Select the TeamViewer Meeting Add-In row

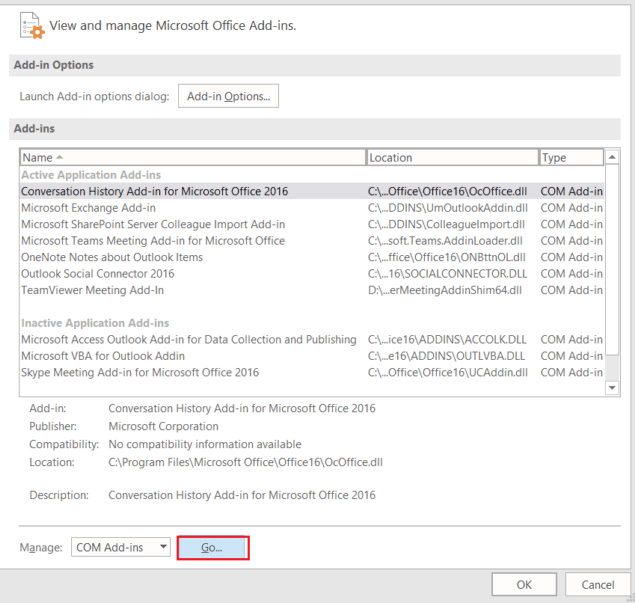(312, 290)
